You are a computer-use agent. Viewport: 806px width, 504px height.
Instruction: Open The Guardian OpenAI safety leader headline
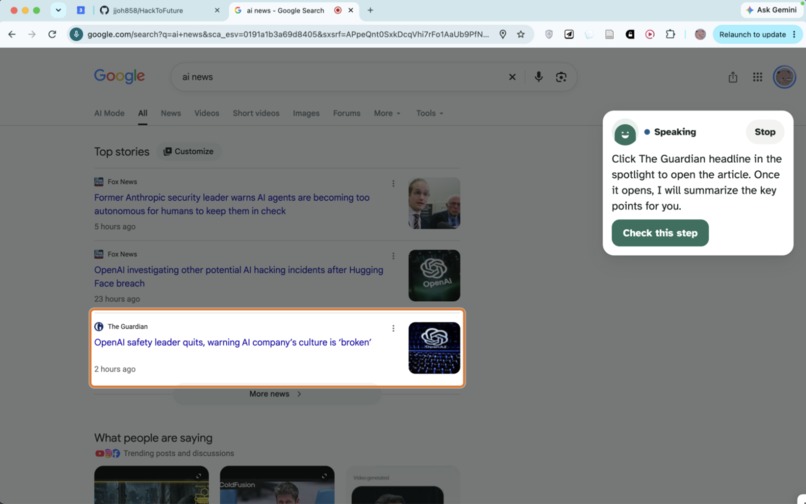232,343
